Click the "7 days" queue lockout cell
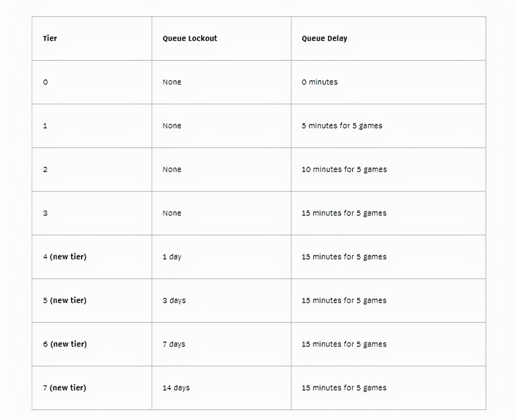 click(x=174, y=344)
